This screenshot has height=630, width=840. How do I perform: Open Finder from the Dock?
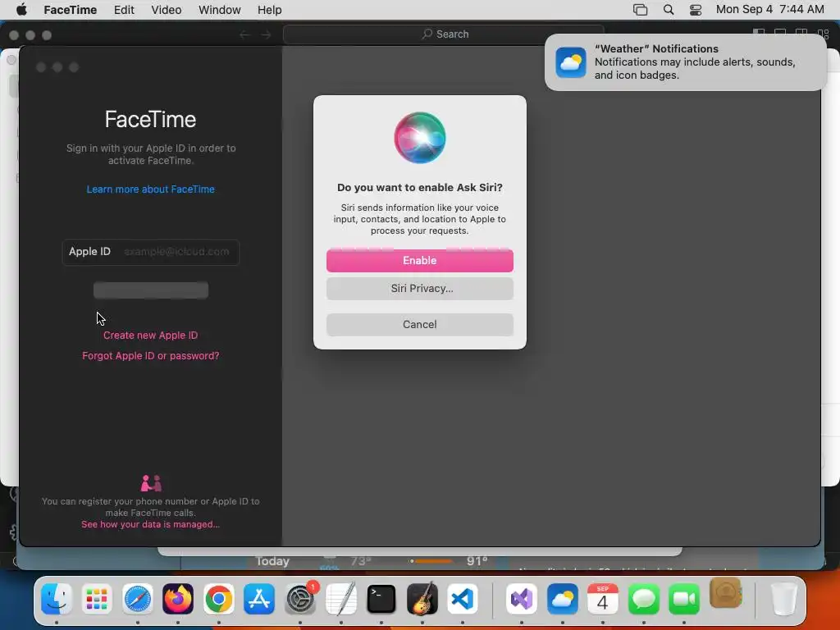(x=57, y=599)
